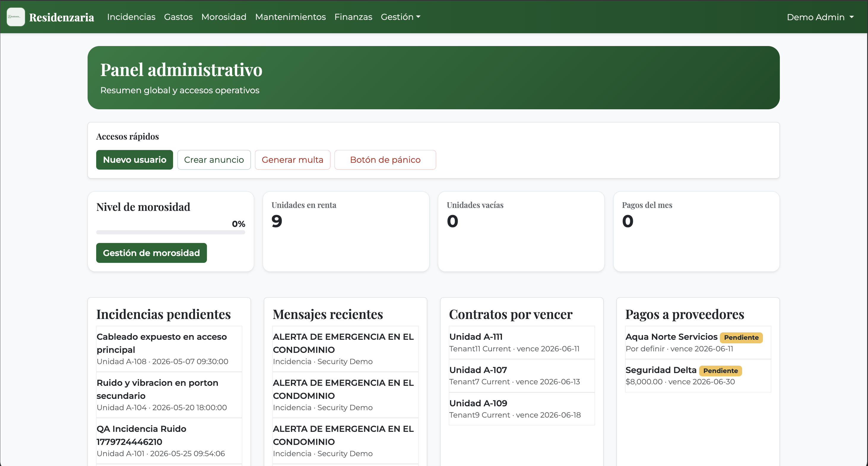Image resolution: width=868 pixels, height=466 pixels.
Task: Click Pendiente badge for Seguridad Delta
Action: (720, 371)
